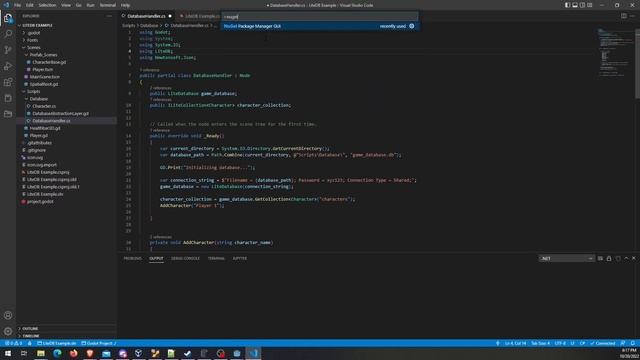The width and height of the screenshot is (640, 360).
Task: Open the Accounts icon in activity bar
Action: 8,315
